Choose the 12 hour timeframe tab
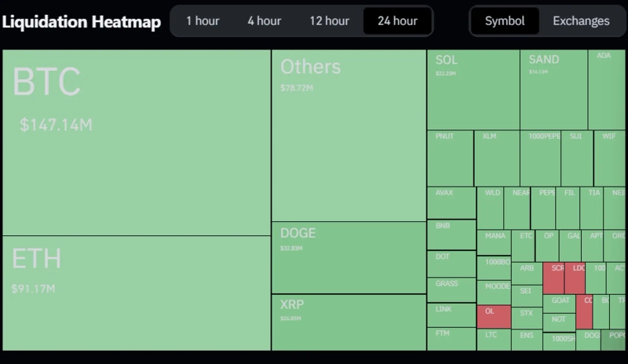The height and width of the screenshot is (364, 628). tap(329, 21)
